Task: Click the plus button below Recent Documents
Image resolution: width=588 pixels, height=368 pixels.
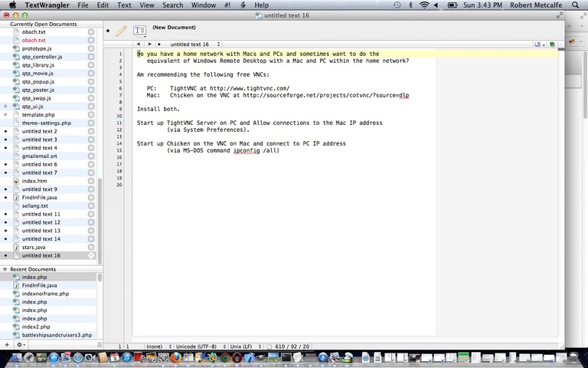Action: pos(7,344)
